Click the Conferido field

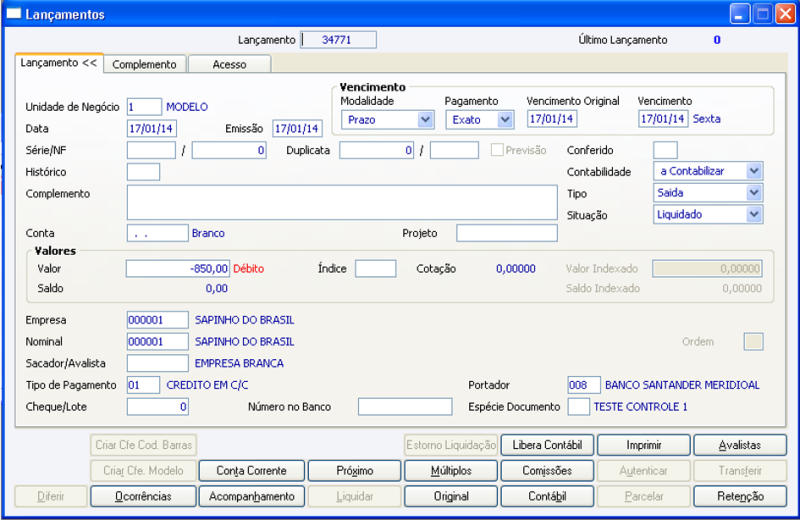tap(665, 150)
